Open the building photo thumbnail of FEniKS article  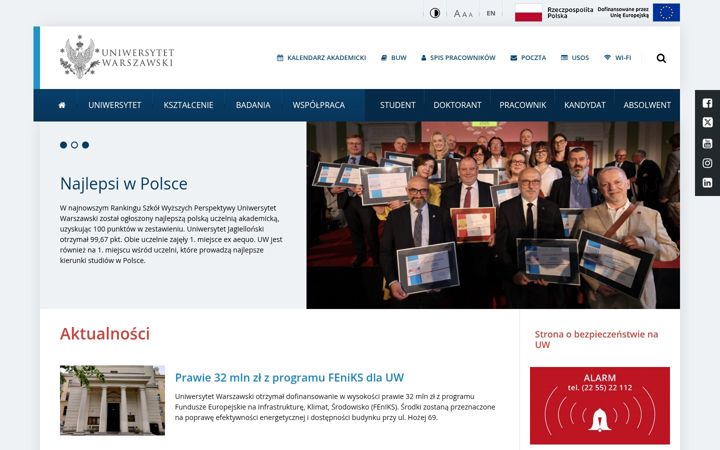(112, 400)
